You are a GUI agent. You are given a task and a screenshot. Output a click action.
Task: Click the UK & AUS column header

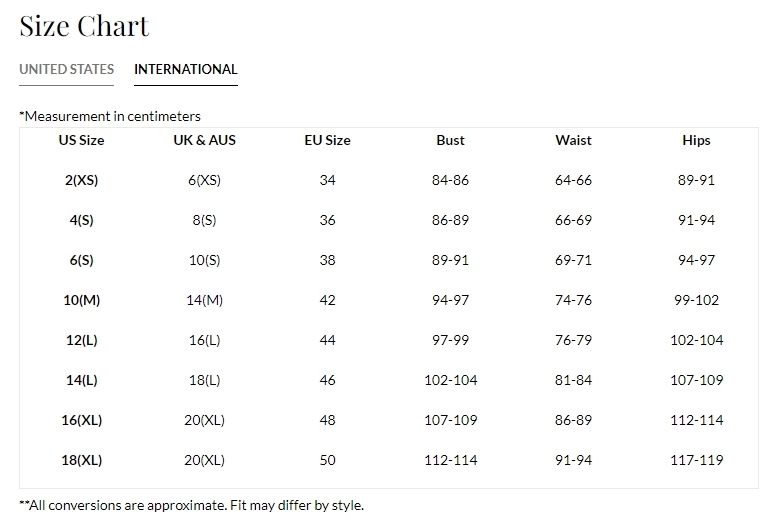[x=204, y=140]
